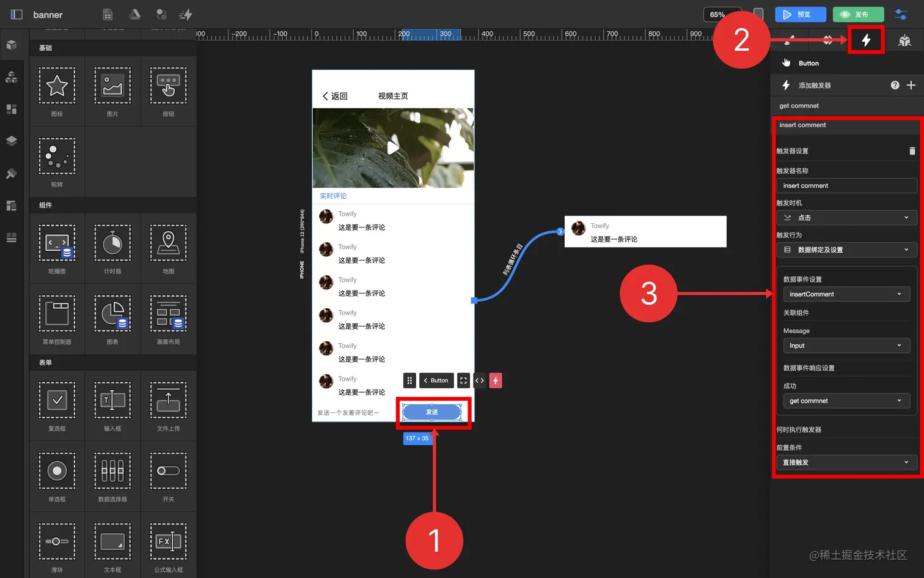Click the trigger name field insert comment
Viewport: 924px width, 578px height.
point(847,186)
